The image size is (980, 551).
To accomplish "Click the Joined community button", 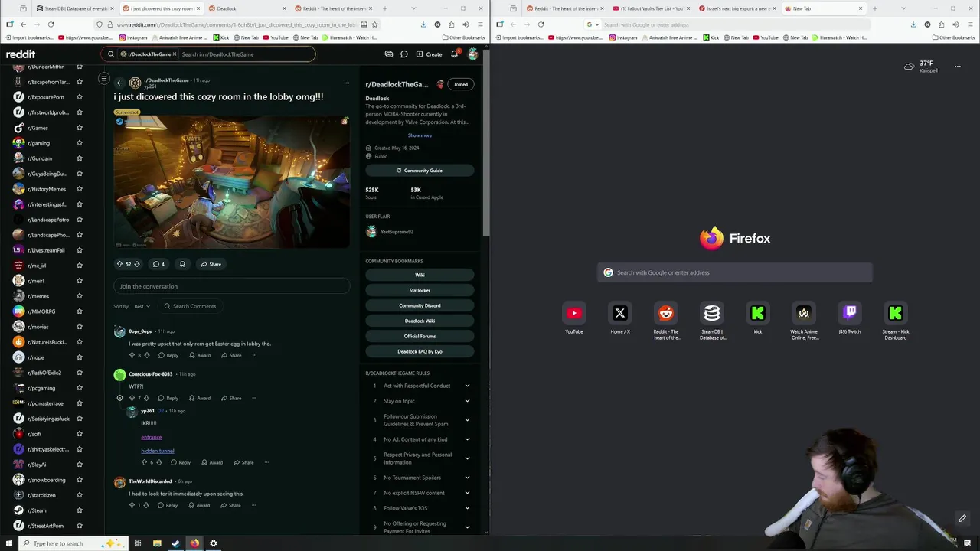I will 460,84.
